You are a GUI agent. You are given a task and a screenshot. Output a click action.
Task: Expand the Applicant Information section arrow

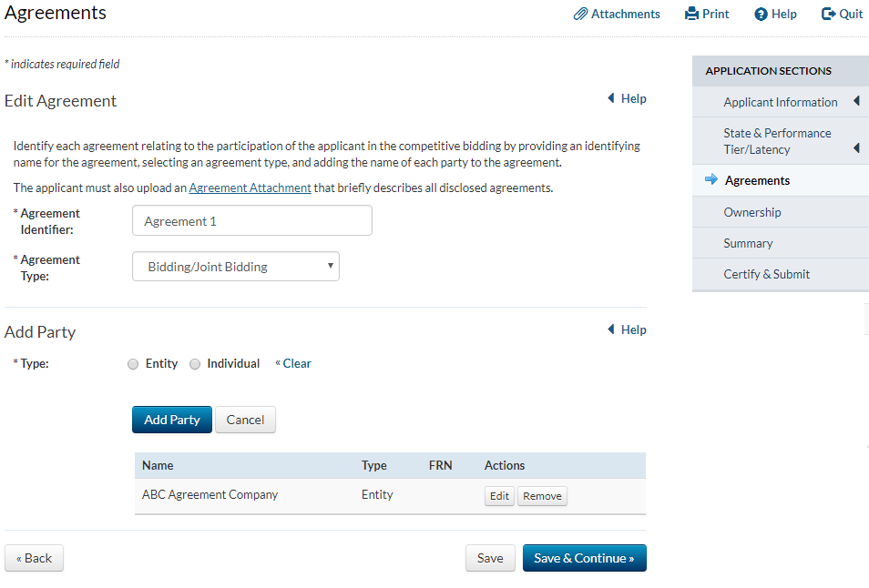coord(856,102)
